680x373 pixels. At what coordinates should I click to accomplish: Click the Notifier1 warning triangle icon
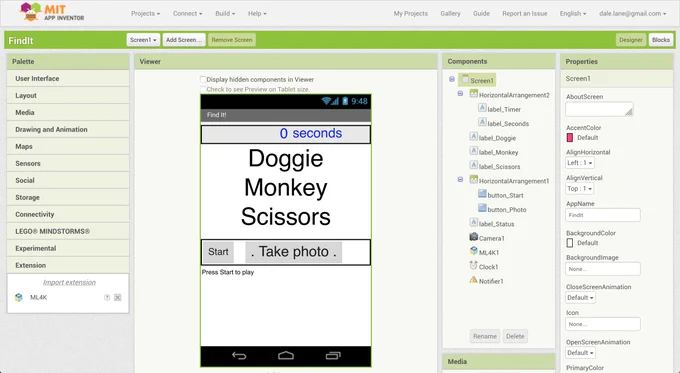pos(474,280)
